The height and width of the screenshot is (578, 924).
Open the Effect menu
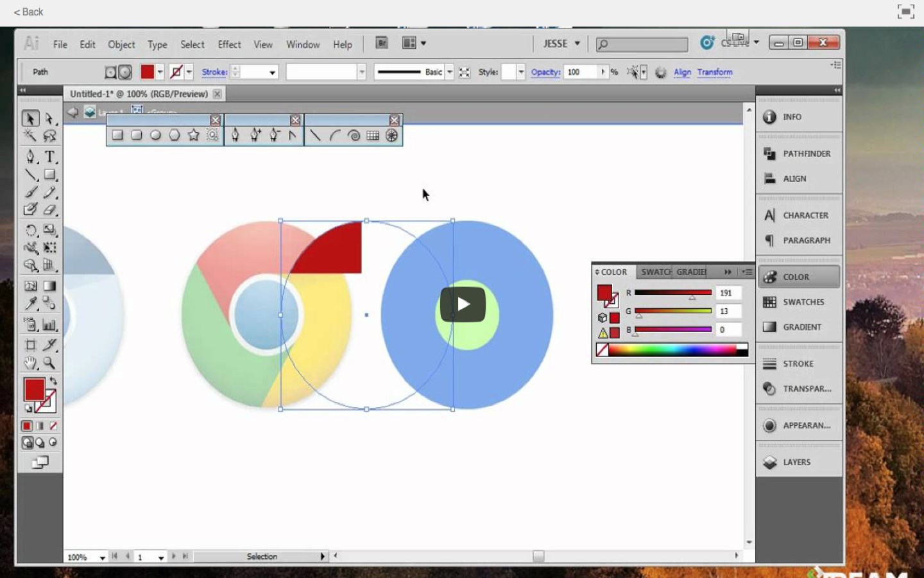pyautogui.click(x=229, y=44)
